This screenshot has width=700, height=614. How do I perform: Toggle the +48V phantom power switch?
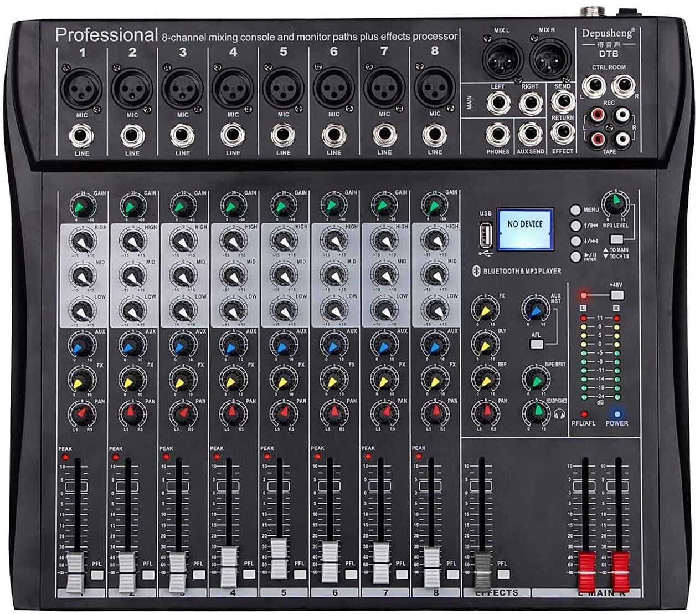(616, 294)
